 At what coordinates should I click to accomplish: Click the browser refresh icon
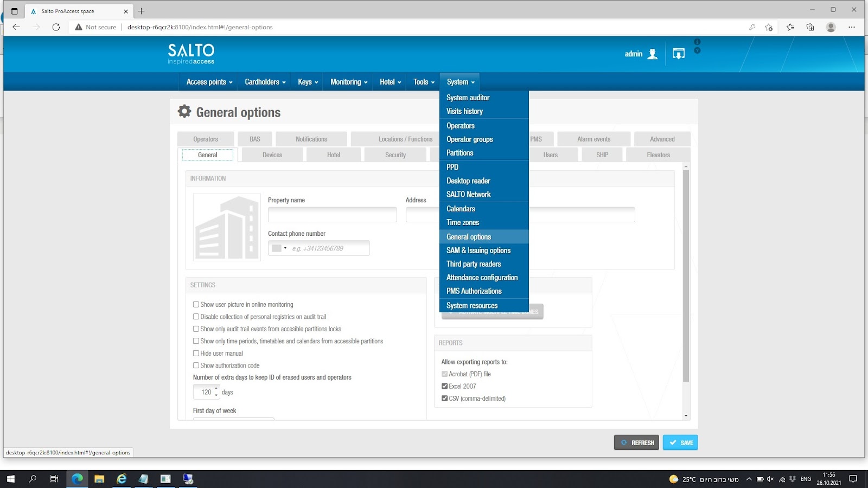pyautogui.click(x=56, y=27)
